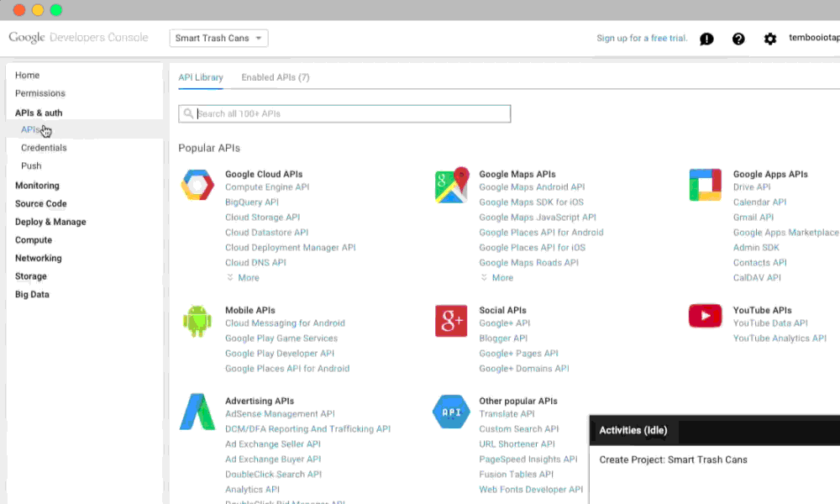This screenshot has width=840, height=504.
Task: Click the search magnifier icon
Action: pyautogui.click(x=188, y=113)
